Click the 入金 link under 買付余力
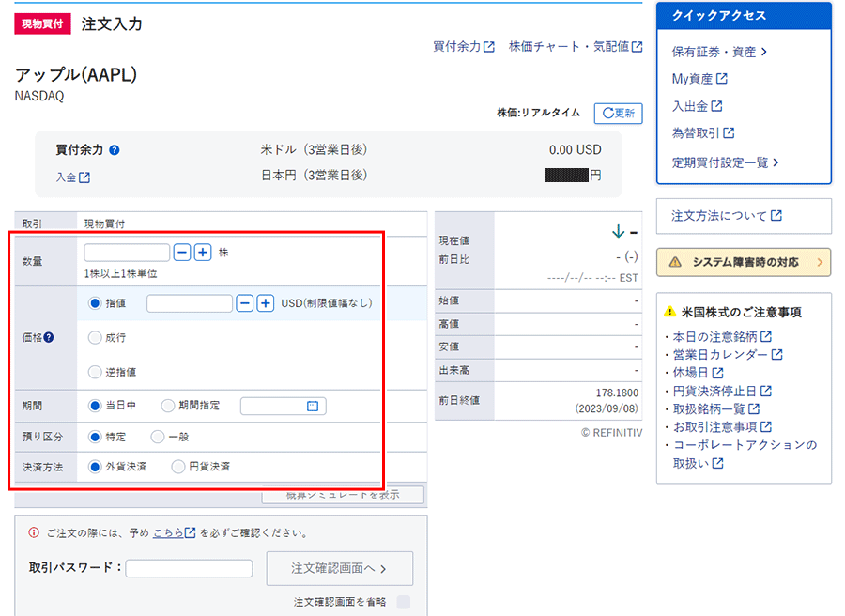This screenshot has height=616, width=845. tap(72, 177)
